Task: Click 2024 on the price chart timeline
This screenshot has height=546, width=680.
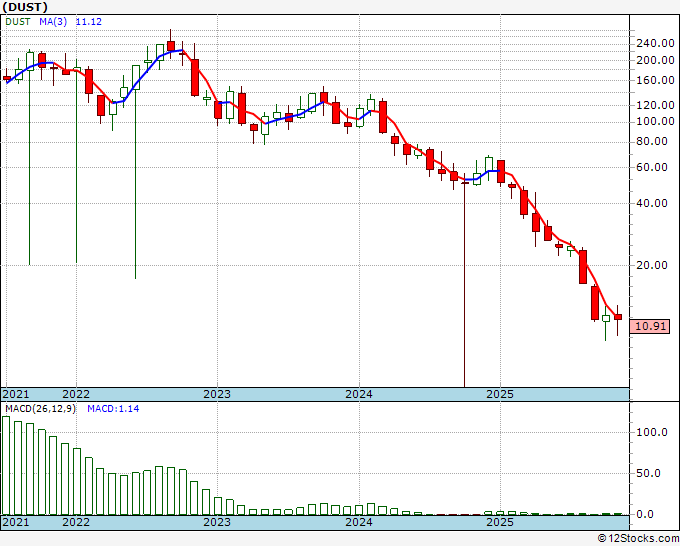Action: tap(359, 394)
